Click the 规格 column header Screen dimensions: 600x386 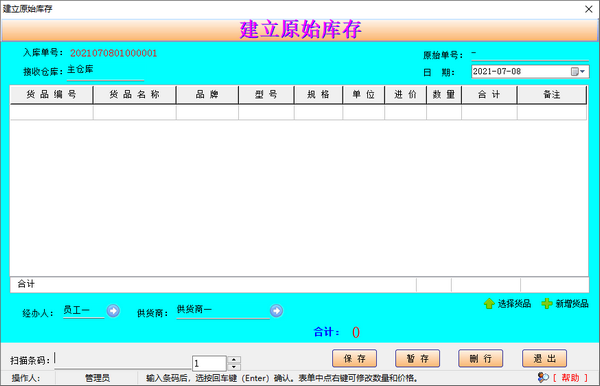coord(318,94)
